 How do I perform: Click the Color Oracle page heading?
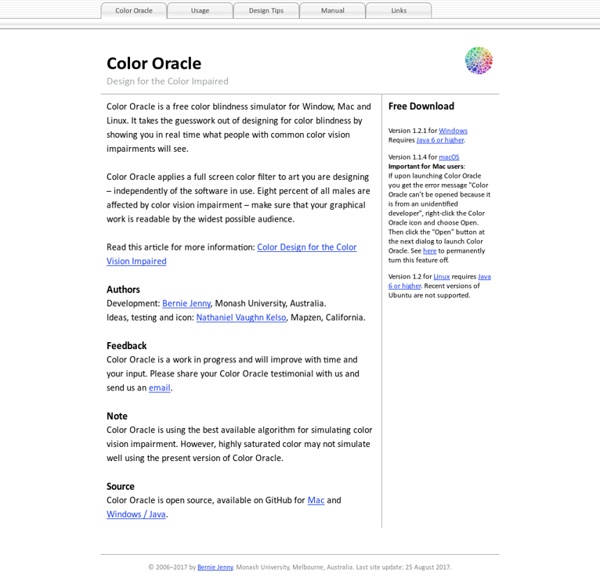coord(154,64)
